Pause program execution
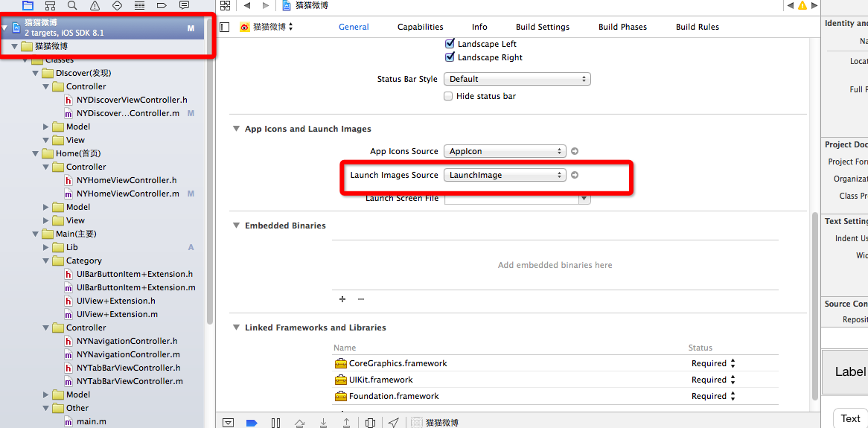The image size is (868, 428). 275,423
